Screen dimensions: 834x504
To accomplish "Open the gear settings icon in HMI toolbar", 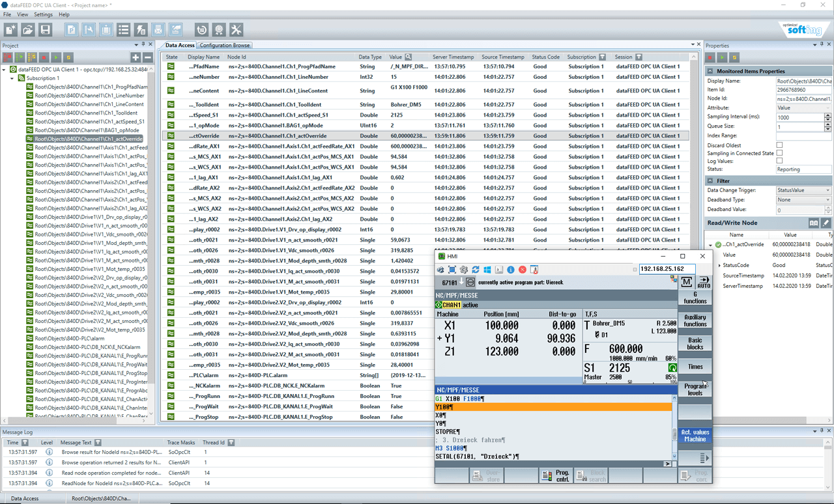I will [x=463, y=269].
